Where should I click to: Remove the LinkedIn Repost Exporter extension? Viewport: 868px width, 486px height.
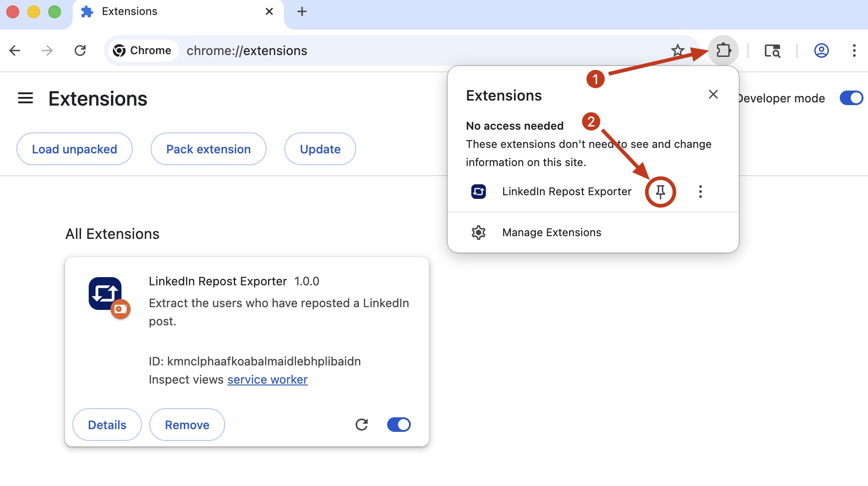pyautogui.click(x=187, y=425)
